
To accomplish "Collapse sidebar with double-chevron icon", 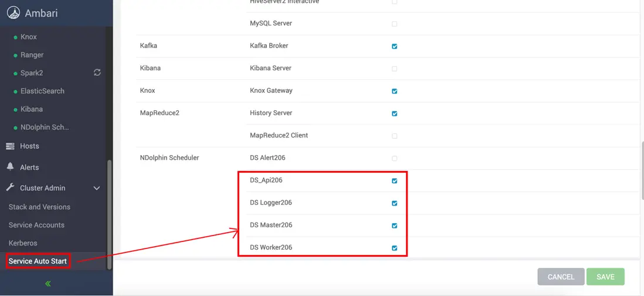I will pos(48,284).
